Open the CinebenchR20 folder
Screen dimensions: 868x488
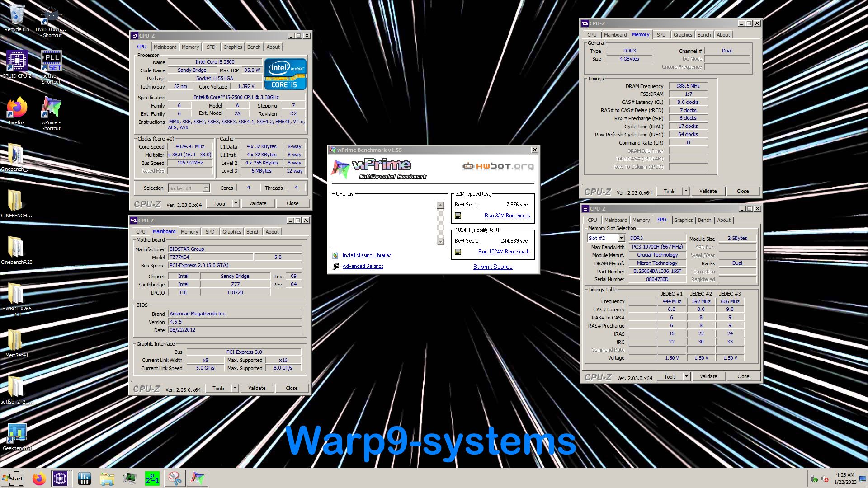(x=16, y=250)
